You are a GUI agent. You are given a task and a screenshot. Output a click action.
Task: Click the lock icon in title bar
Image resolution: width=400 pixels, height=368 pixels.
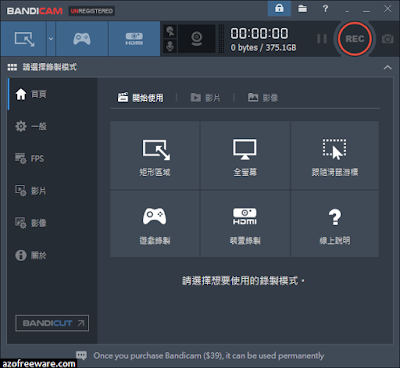coord(279,8)
